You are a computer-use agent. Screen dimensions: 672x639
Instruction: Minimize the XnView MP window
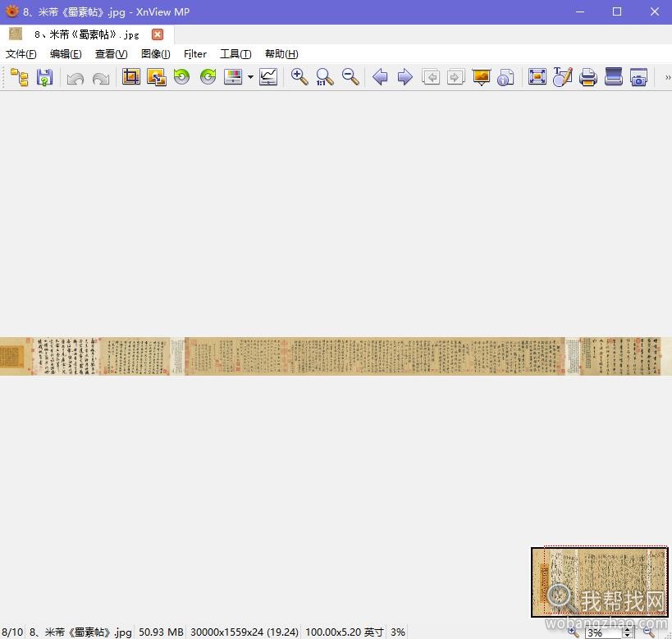580,12
